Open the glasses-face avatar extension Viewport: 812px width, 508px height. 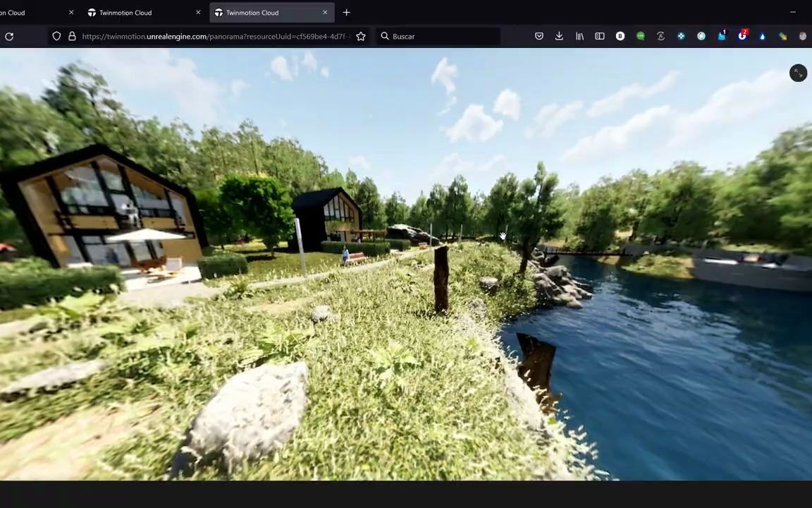point(803,36)
